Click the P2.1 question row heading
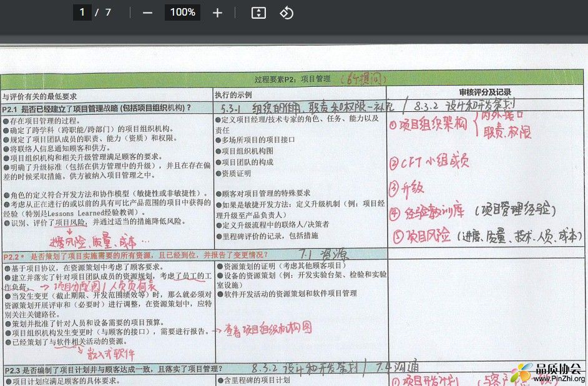This screenshot has height=386, width=588. [97, 109]
